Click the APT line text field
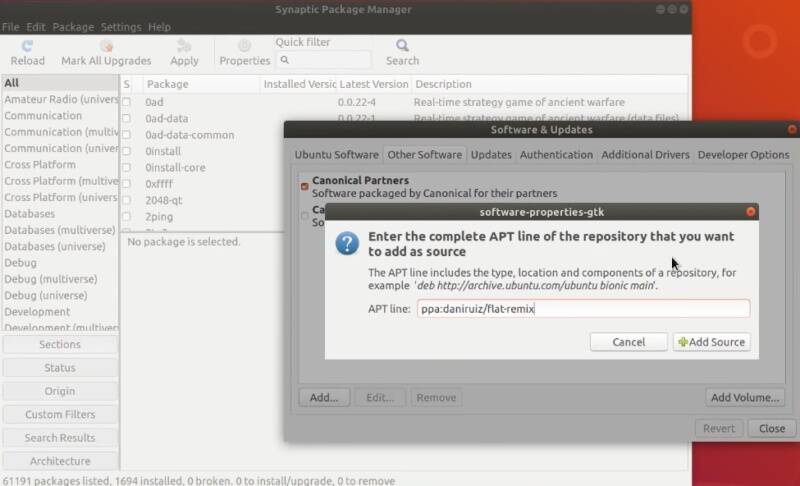 (583, 309)
